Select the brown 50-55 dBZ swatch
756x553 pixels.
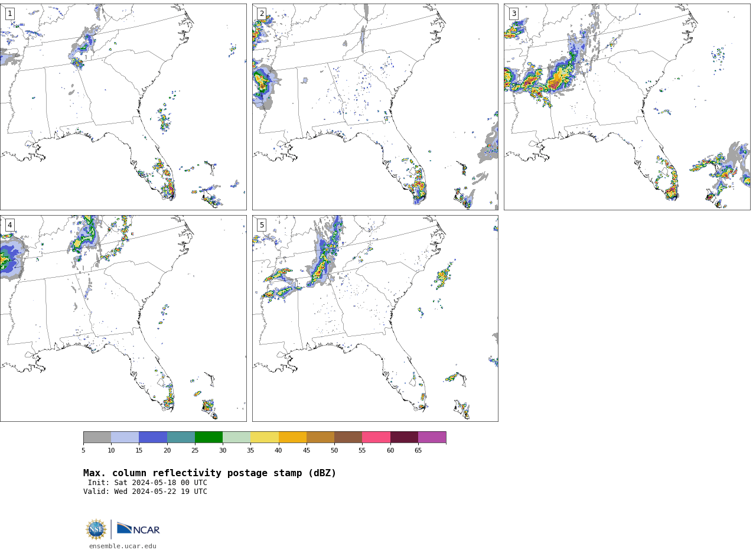[x=348, y=437]
